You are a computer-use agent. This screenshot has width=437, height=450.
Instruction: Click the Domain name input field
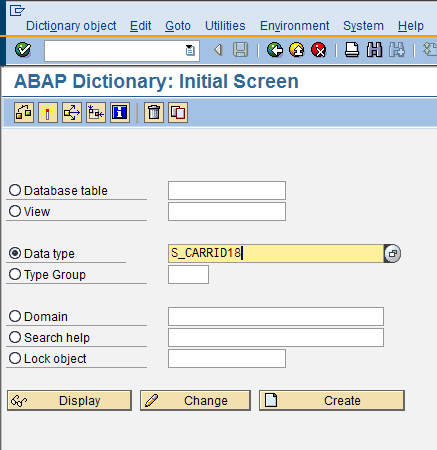pos(276,317)
